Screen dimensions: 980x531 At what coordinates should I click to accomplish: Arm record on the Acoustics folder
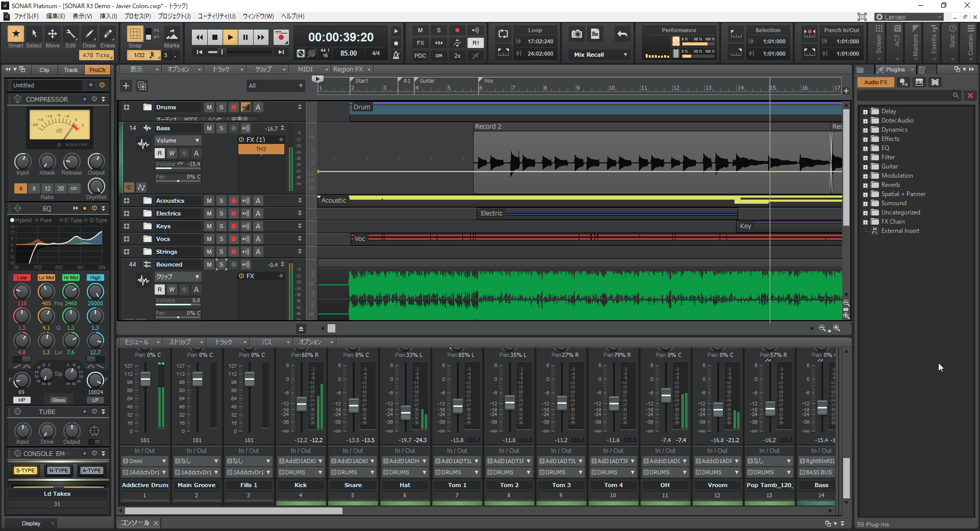point(234,201)
